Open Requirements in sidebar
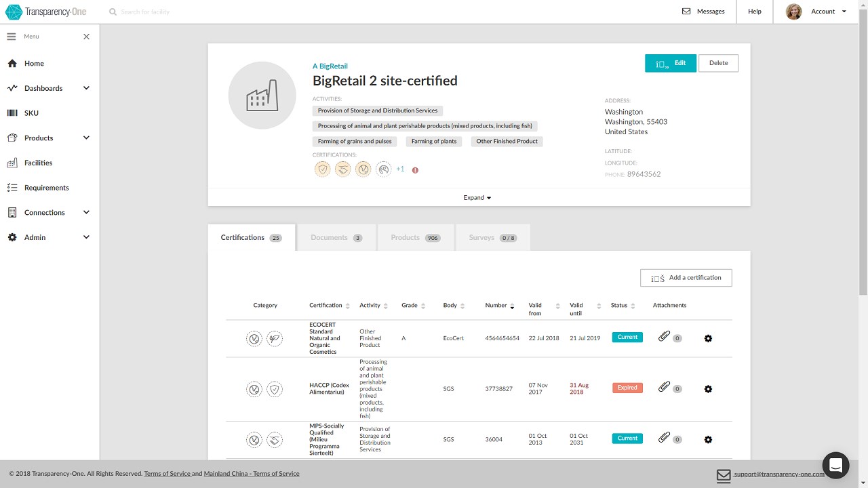 (47, 188)
